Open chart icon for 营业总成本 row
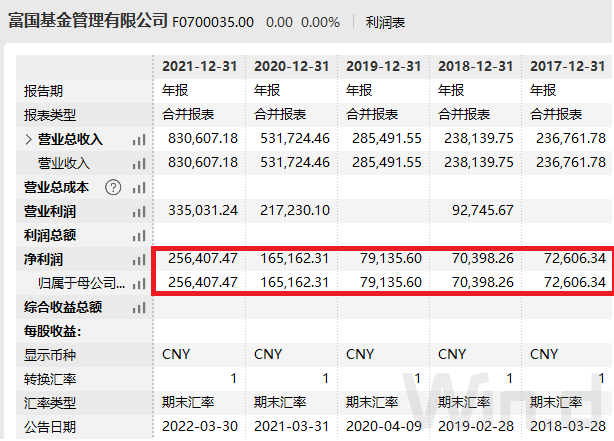The height and width of the screenshot is (441, 614). [139, 188]
